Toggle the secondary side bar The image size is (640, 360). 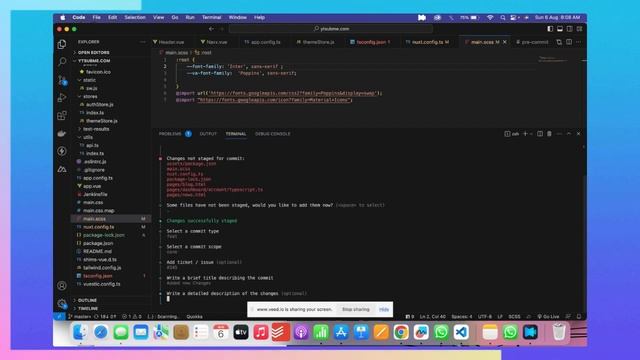(x=569, y=29)
